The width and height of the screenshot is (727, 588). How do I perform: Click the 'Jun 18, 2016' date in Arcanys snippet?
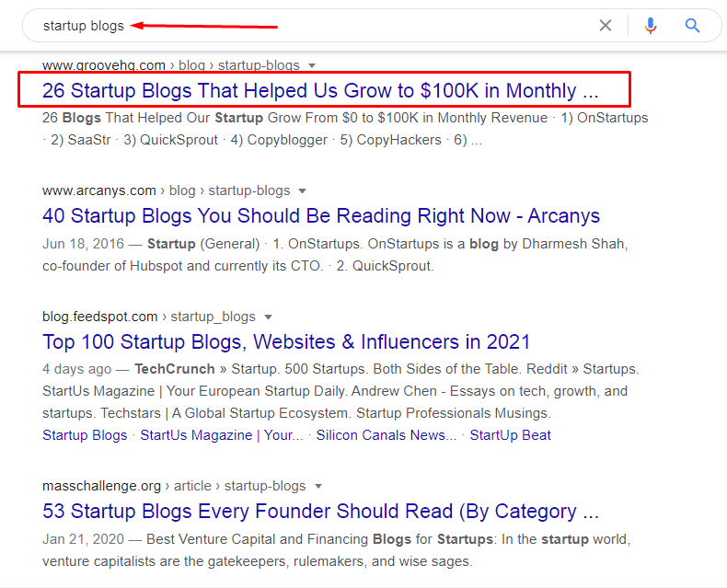[84, 244]
